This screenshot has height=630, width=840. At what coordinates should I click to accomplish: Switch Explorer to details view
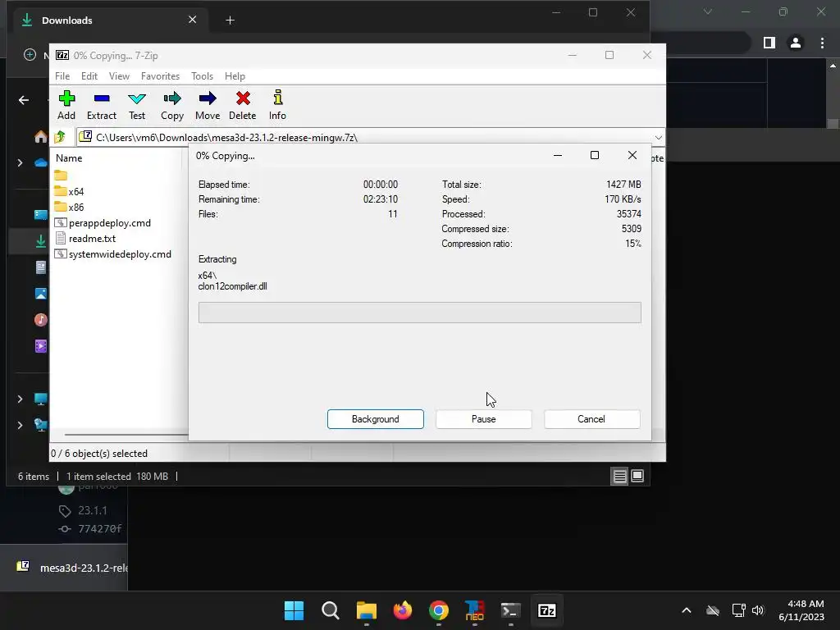pos(620,477)
